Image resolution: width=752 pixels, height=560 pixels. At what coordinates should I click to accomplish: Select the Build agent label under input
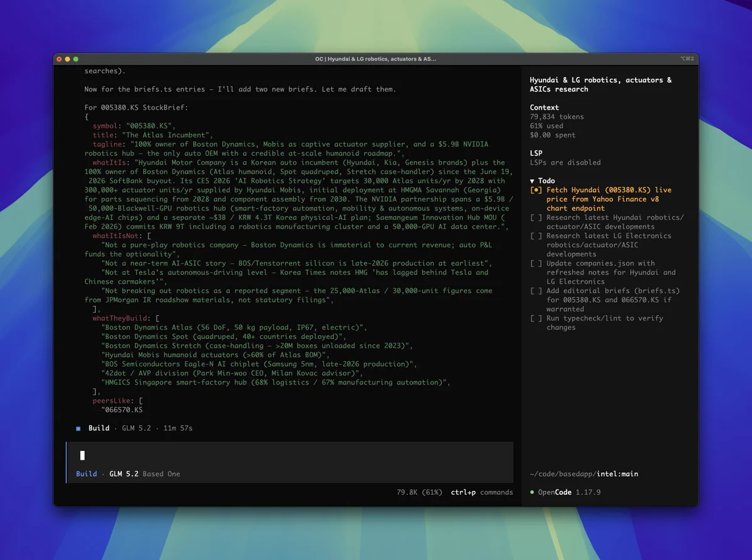click(86, 474)
